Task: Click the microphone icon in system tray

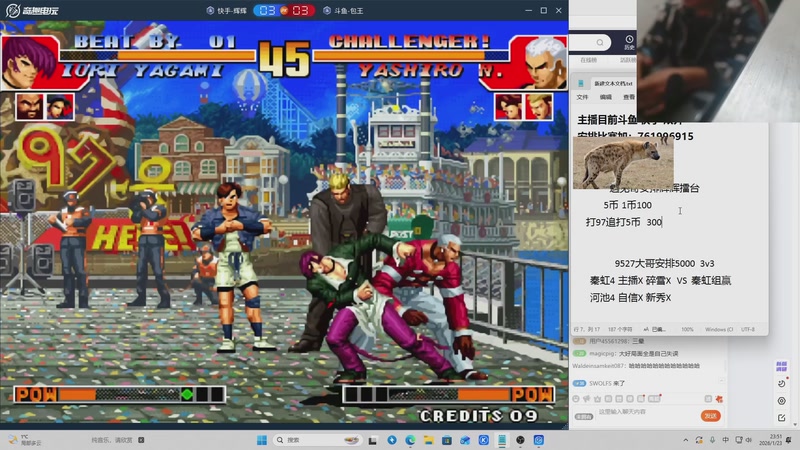Action: [713, 440]
